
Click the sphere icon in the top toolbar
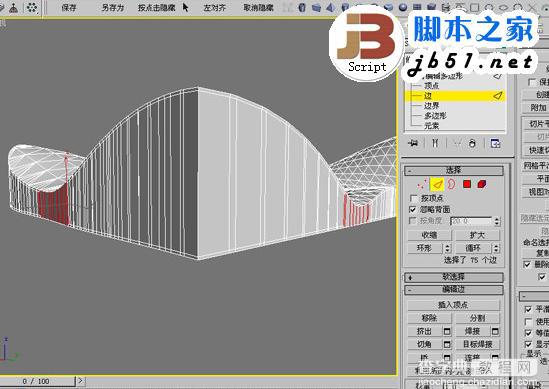pos(403,7)
